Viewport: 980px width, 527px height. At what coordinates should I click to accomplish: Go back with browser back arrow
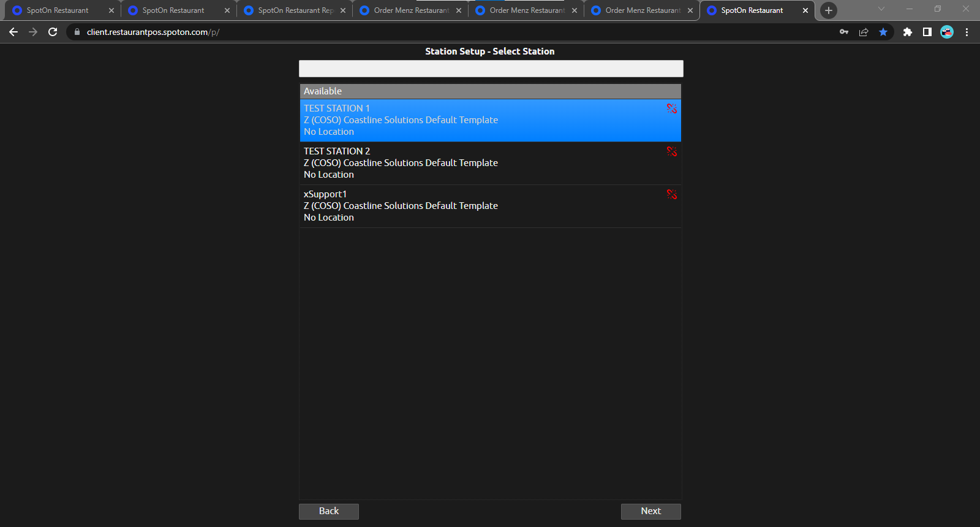coord(13,32)
